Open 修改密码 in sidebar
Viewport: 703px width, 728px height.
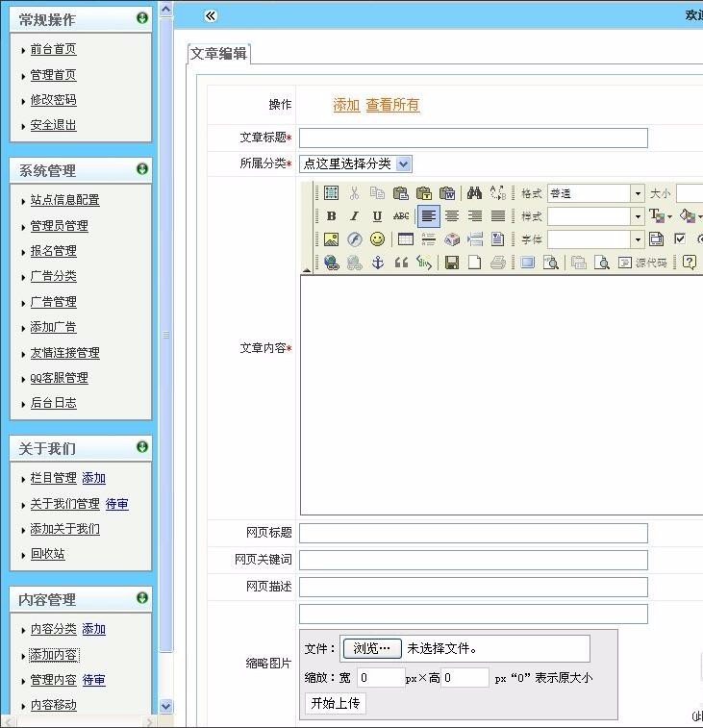(54, 100)
